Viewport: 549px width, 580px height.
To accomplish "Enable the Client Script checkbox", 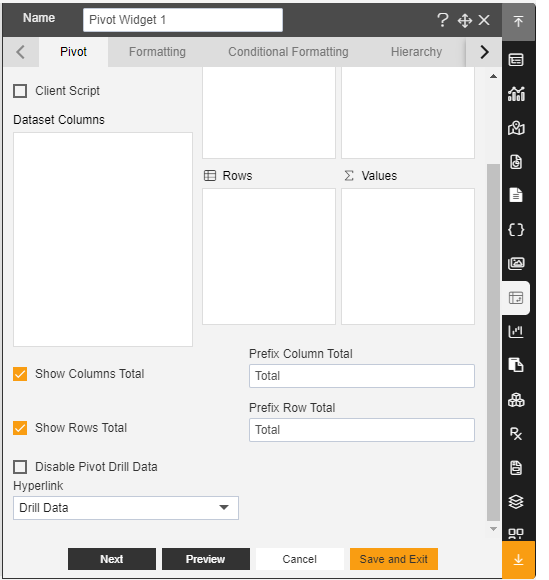I will click(x=20, y=91).
